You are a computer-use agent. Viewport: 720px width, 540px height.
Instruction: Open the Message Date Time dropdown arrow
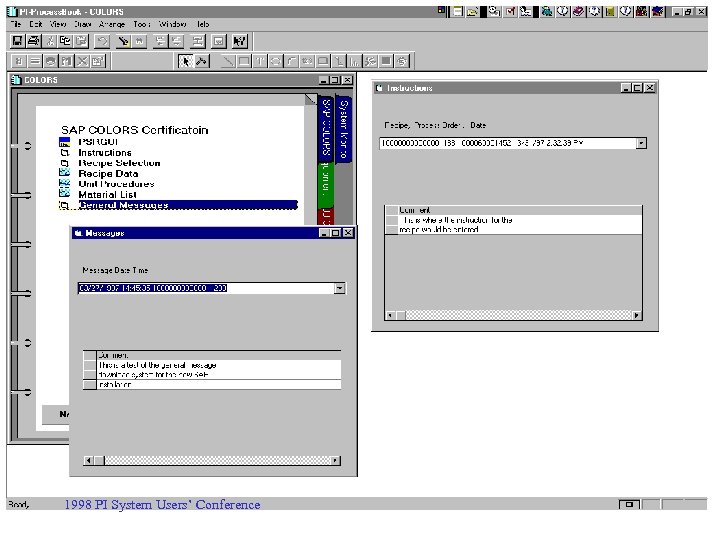(339, 288)
